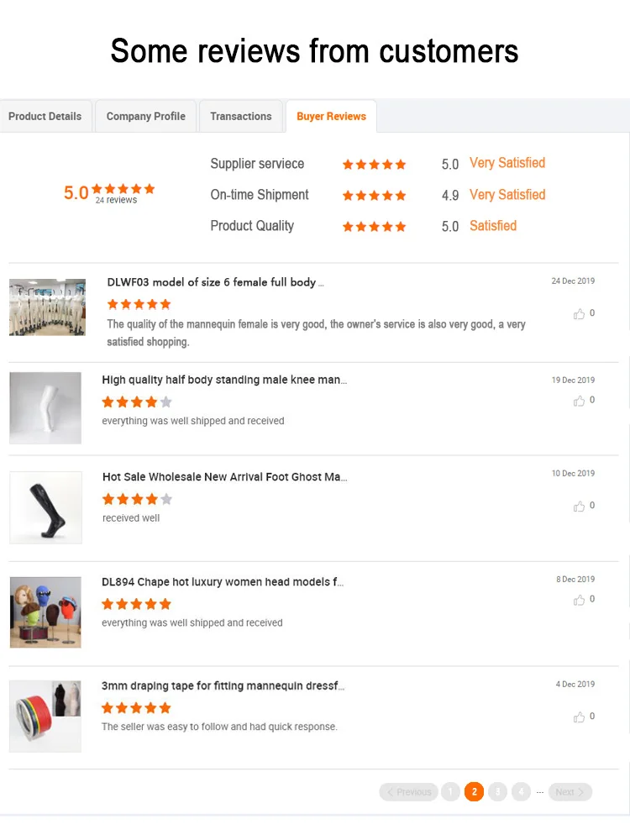Image resolution: width=630 pixels, height=840 pixels.
Task: Open the white knee mannequin thumbnail
Action: pyautogui.click(x=45, y=407)
